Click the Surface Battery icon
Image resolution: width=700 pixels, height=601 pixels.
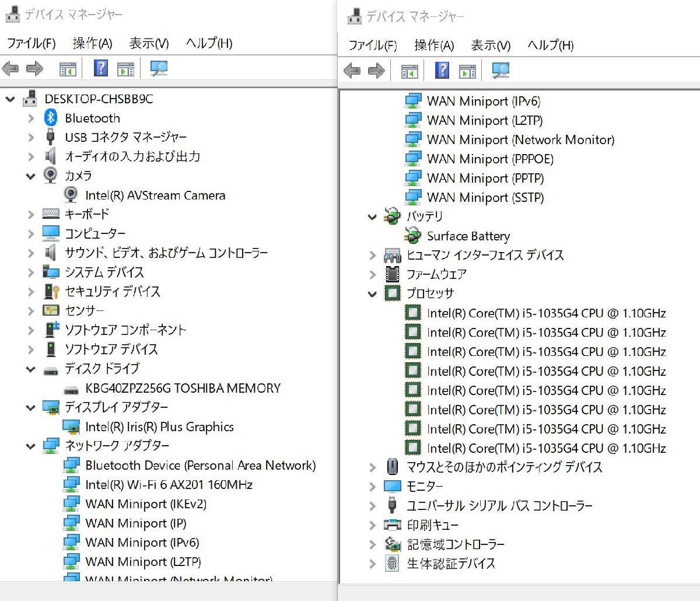pos(412,236)
